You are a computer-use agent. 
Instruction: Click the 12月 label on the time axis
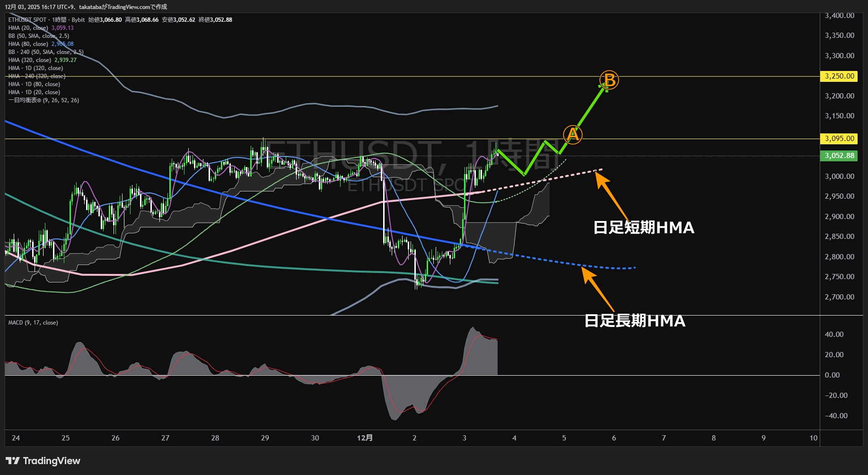tap(365, 438)
